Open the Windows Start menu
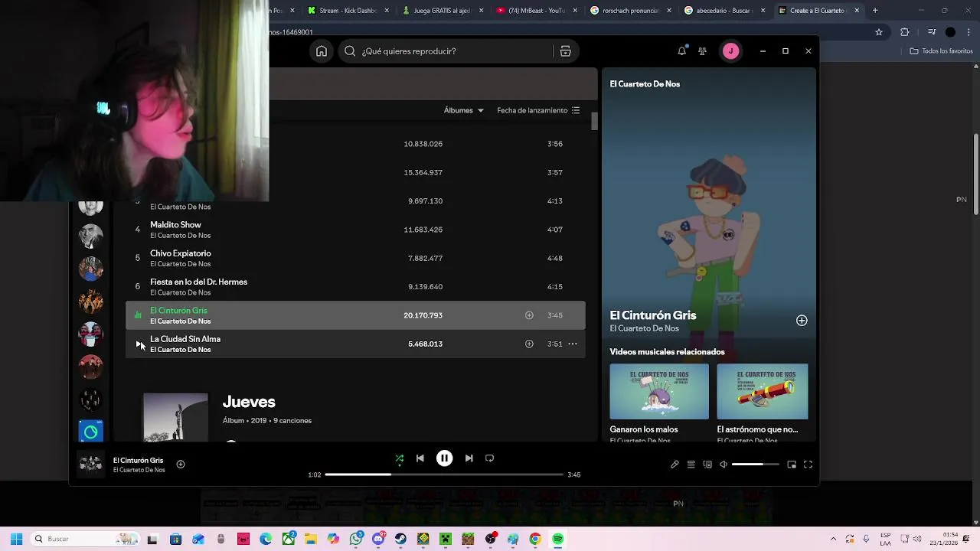Screen dimensions: 980x551 point(16,539)
